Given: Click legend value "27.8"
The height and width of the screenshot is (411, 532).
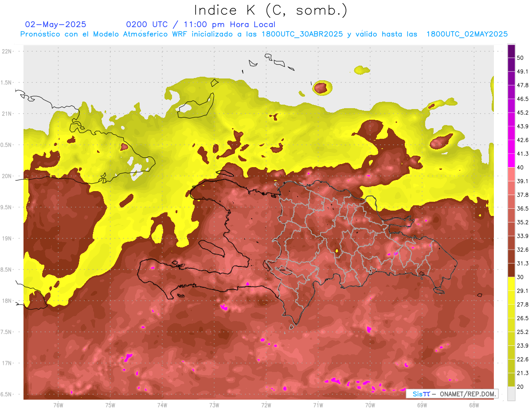Looking at the screenshot, I should [522, 305].
